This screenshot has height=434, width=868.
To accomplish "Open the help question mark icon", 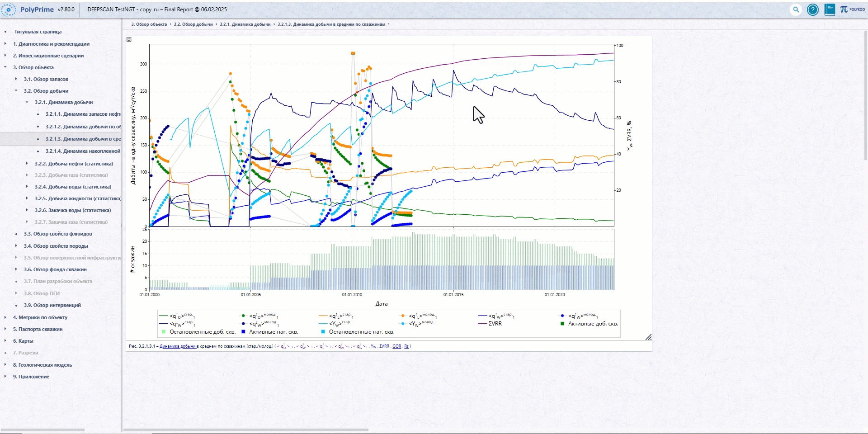I will click(812, 9).
